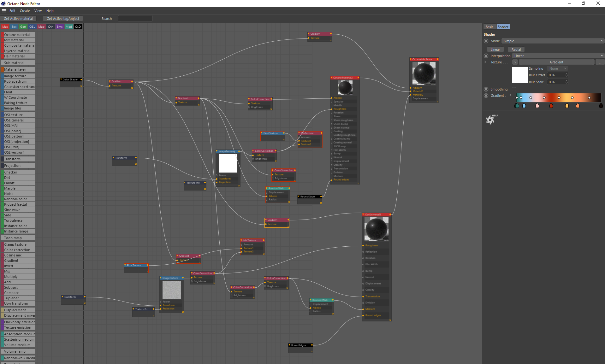Click into the Search field
Viewport: 605px width, 364px height.
click(x=135, y=19)
